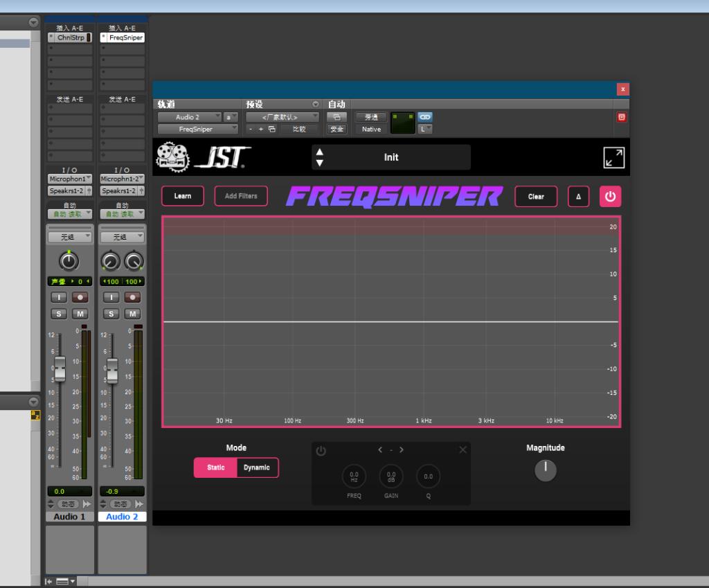Click the Init preset name field

click(391, 157)
